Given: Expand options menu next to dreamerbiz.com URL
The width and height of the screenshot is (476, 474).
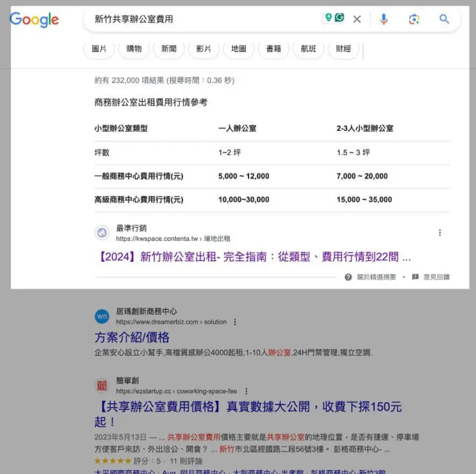Looking at the screenshot, I should [x=235, y=322].
